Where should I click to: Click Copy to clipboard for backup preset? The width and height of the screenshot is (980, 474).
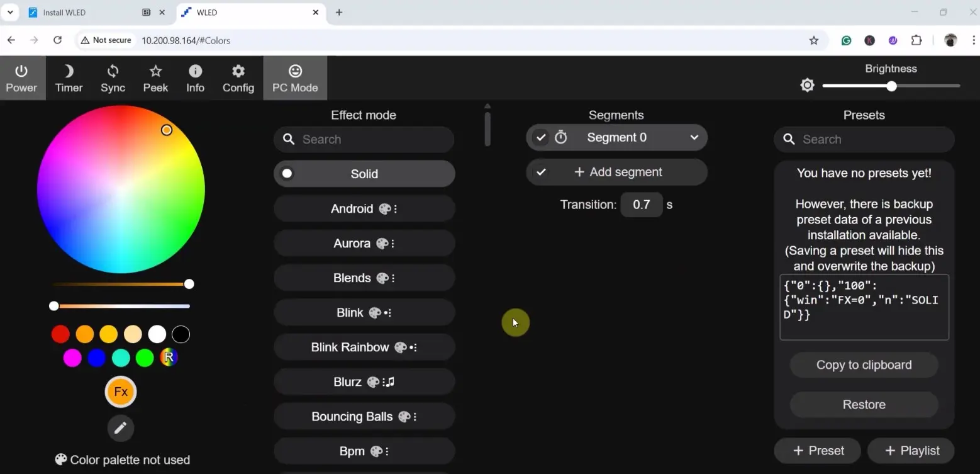[864, 365]
